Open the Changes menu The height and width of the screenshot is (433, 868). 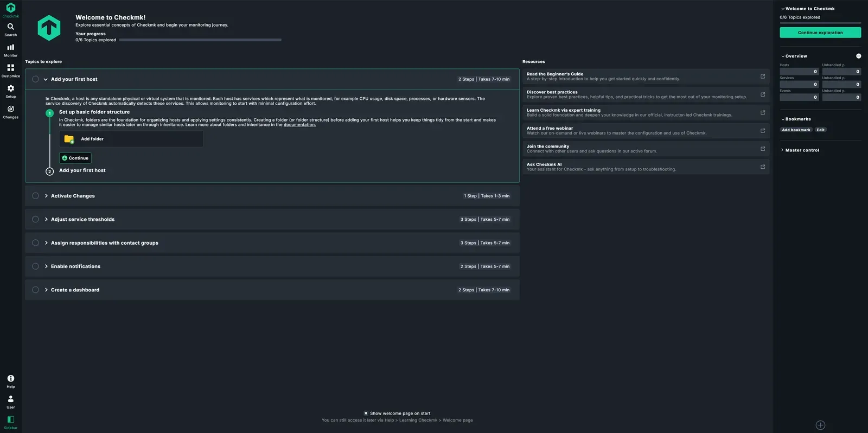(x=10, y=112)
